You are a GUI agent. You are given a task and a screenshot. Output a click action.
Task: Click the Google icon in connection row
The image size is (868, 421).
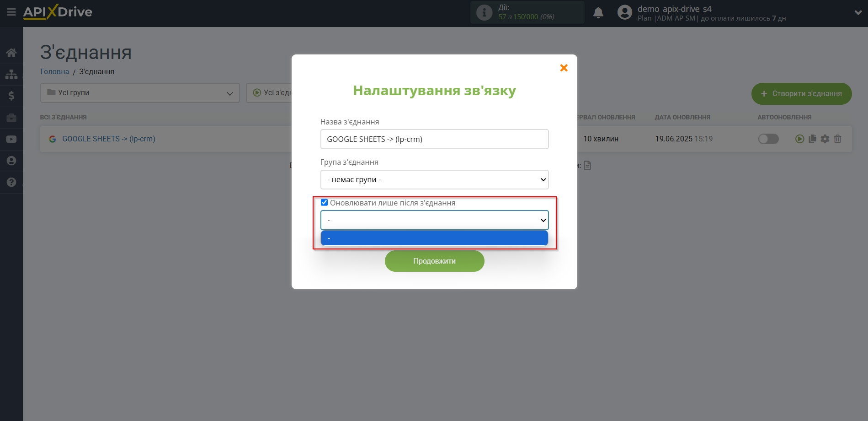53,139
